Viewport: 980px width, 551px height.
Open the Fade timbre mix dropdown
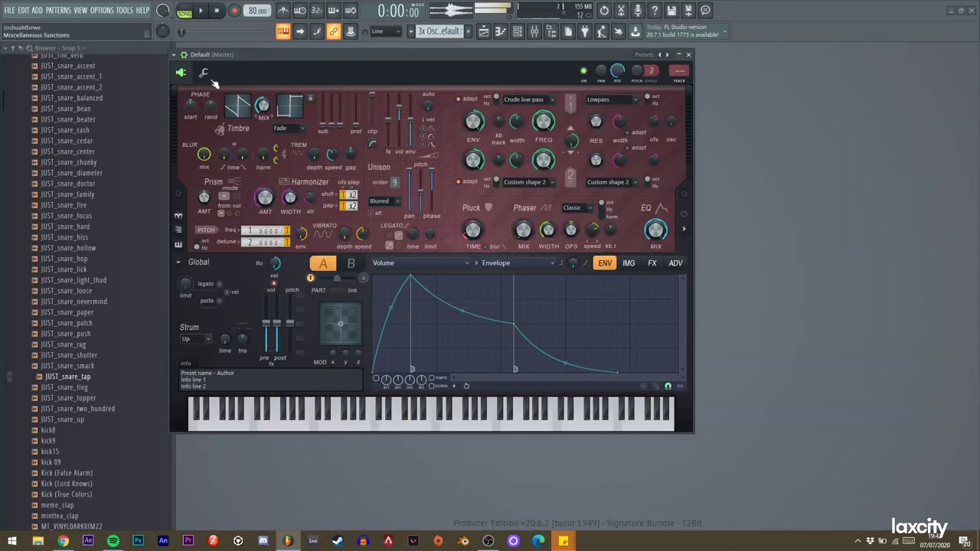[x=289, y=129]
